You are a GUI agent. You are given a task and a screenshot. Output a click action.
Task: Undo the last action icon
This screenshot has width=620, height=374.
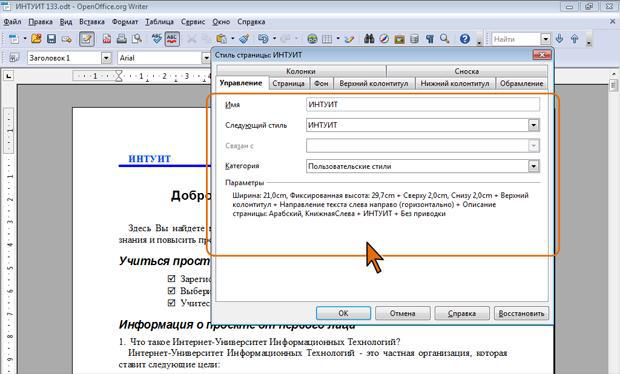263,39
